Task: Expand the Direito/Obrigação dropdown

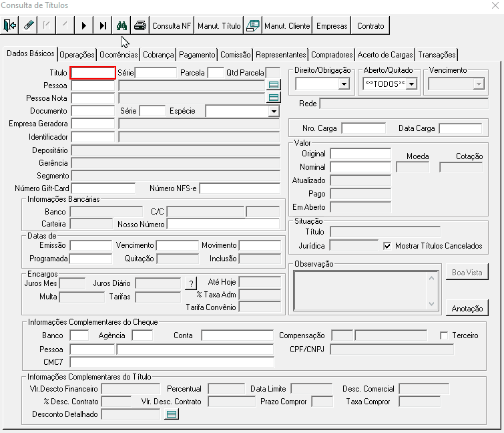Action: point(344,84)
